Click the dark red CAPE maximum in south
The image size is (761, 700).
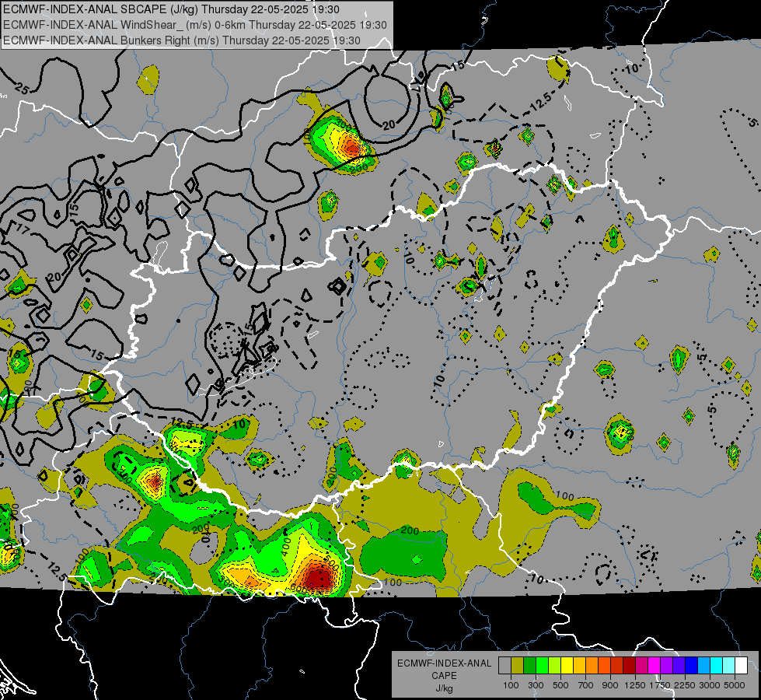(x=319, y=578)
